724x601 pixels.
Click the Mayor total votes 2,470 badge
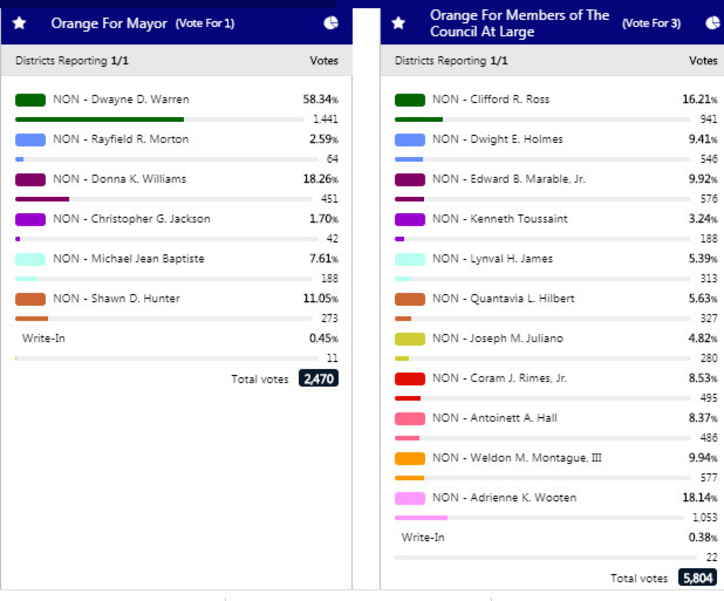(x=318, y=379)
